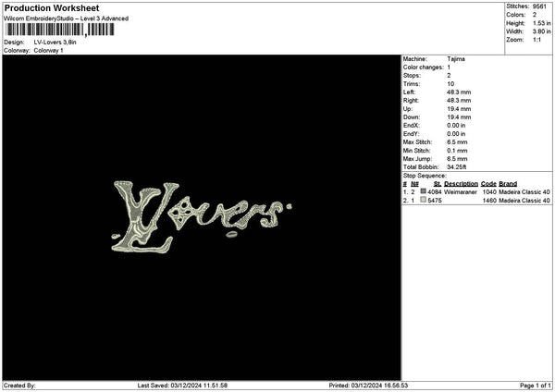The width and height of the screenshot is (555, 392).
Task: Click the Total Bobbin value 34.25ft
Action: (x=457, y=167)
